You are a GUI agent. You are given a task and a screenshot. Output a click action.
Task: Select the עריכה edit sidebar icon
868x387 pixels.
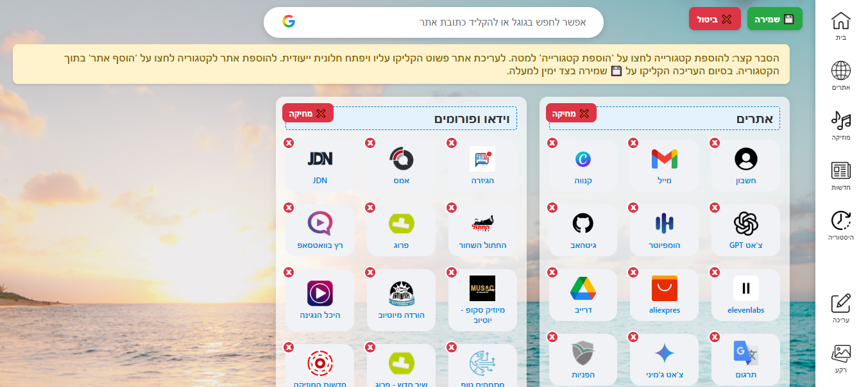[840, 308]
